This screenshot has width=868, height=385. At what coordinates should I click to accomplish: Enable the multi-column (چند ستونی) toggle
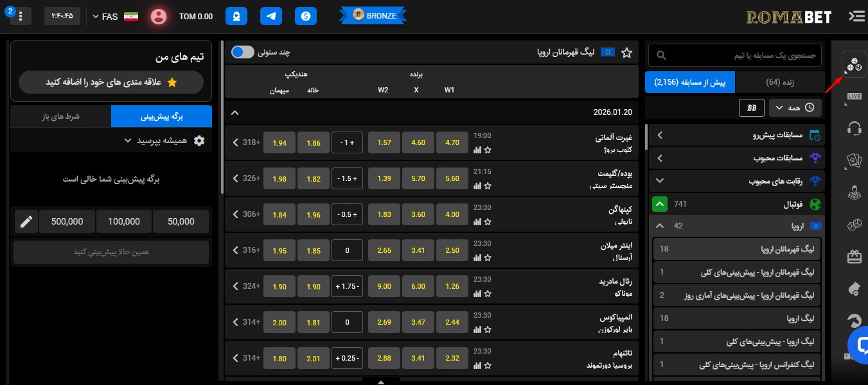point(243,52)
